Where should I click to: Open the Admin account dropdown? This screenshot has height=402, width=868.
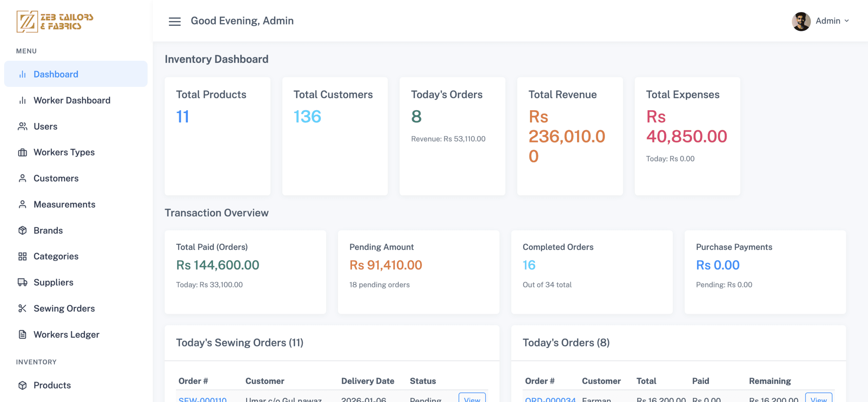[832, 21]
